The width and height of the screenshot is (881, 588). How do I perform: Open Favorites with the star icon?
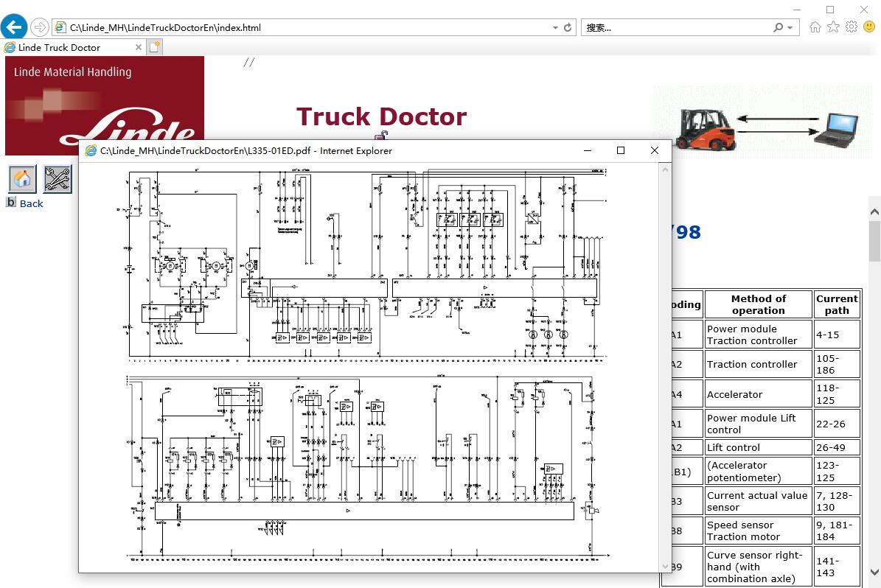pyautogui.click(x=833, y=27)
